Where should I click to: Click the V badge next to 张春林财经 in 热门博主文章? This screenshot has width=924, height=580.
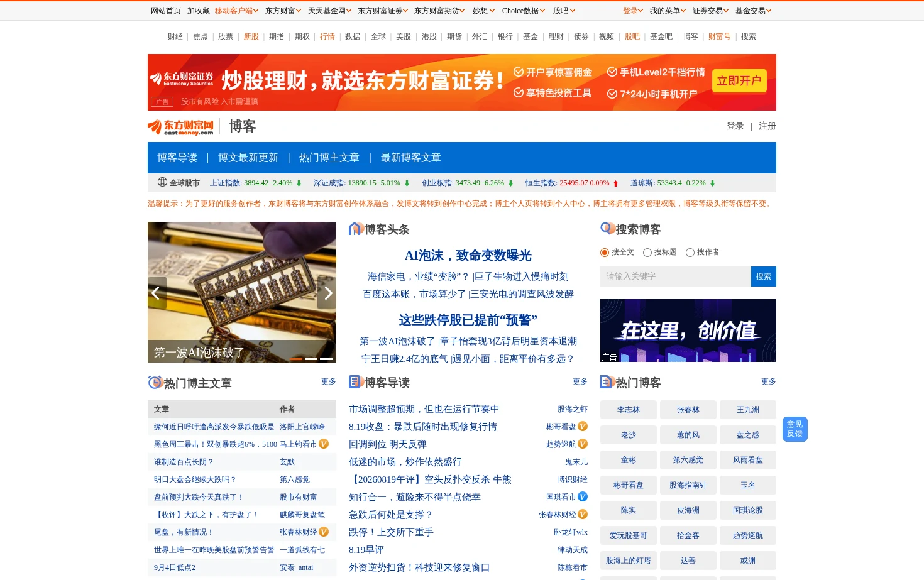coord(324,532)
